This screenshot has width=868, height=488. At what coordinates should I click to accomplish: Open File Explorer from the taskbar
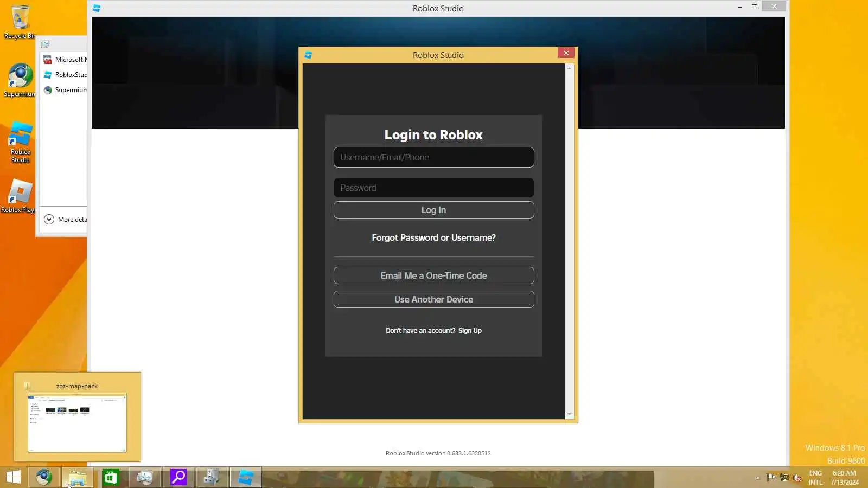click(77, 477)
